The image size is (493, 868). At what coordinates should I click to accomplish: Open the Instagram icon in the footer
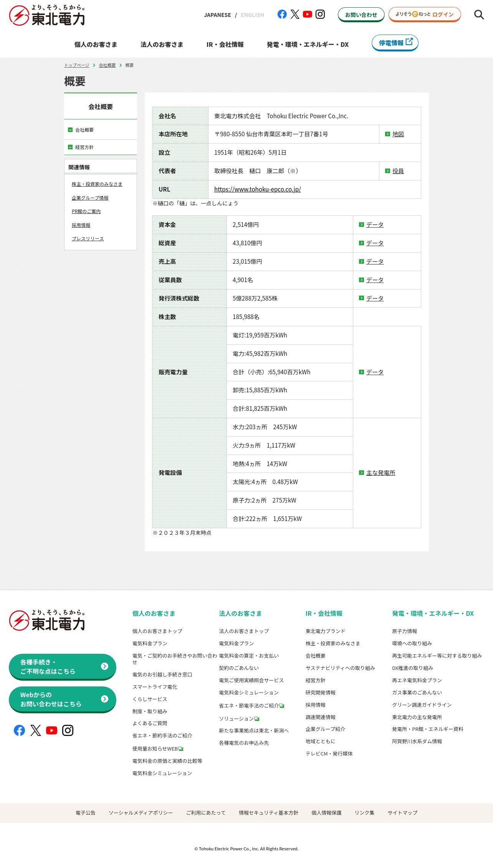pyautogui.click(x=68, y=730)
